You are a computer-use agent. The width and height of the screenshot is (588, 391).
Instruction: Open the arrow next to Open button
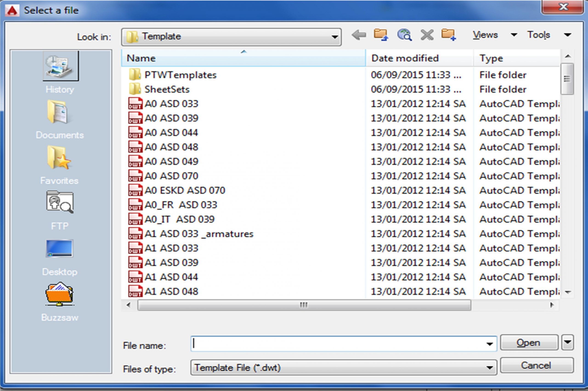tap(568, 342)
